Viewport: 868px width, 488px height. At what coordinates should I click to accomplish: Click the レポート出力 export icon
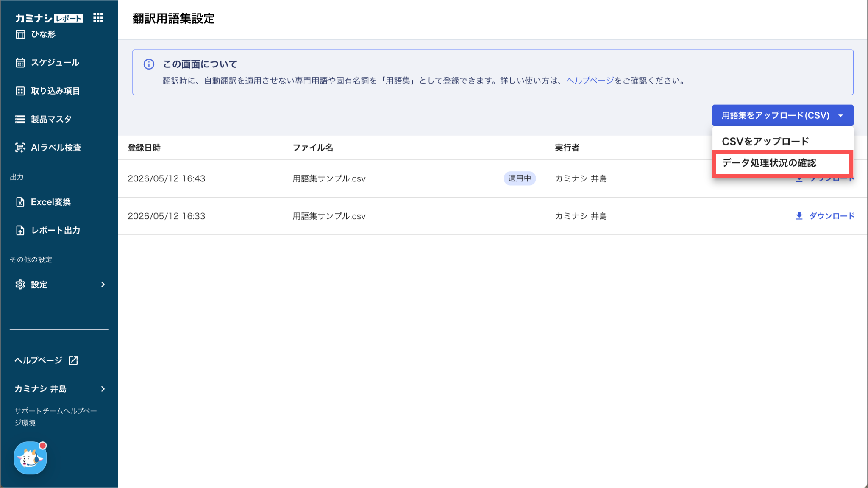[20, 230]
